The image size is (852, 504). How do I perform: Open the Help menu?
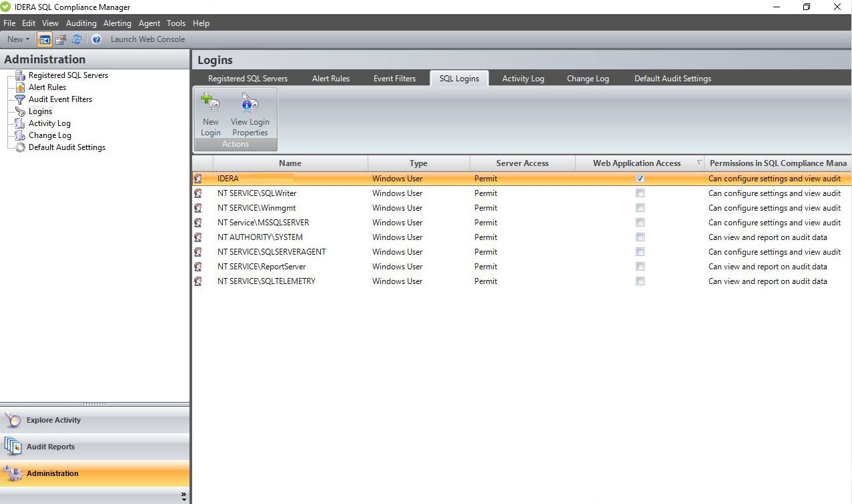coord(201,23)
